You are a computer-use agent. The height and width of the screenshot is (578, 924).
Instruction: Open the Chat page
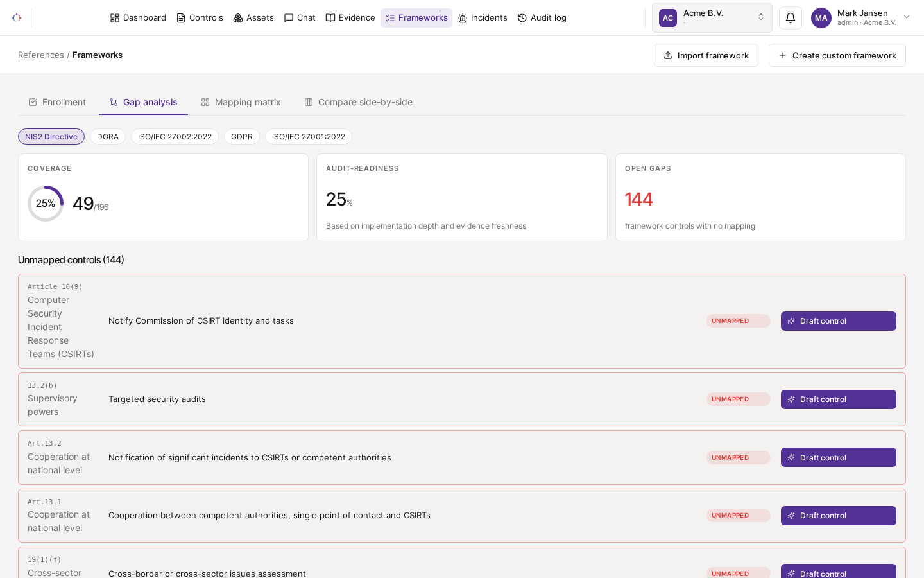pos(300,18)
